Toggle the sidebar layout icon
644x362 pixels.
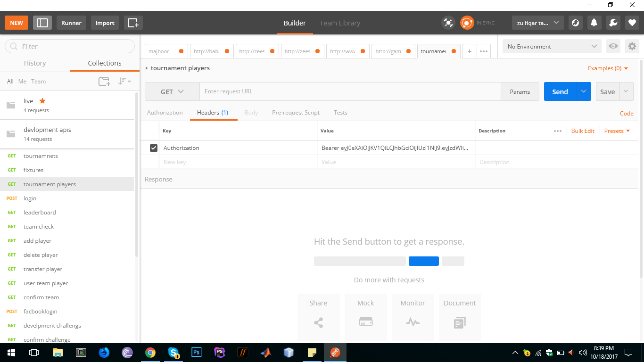pos(42,23)
